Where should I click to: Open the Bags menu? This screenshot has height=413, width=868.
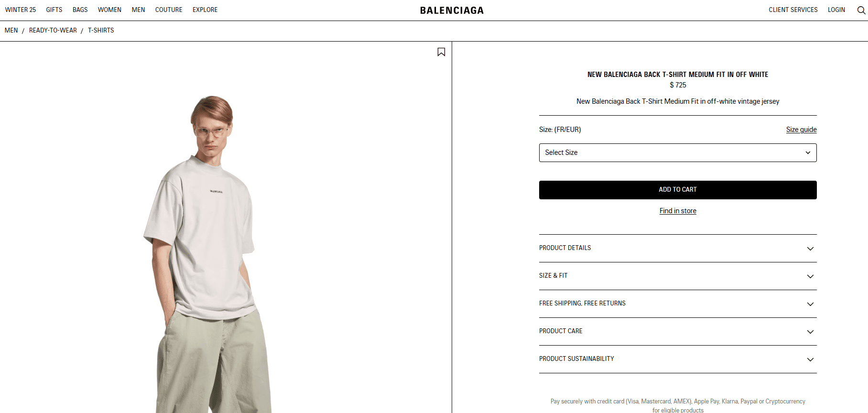[x=80, y=10]
